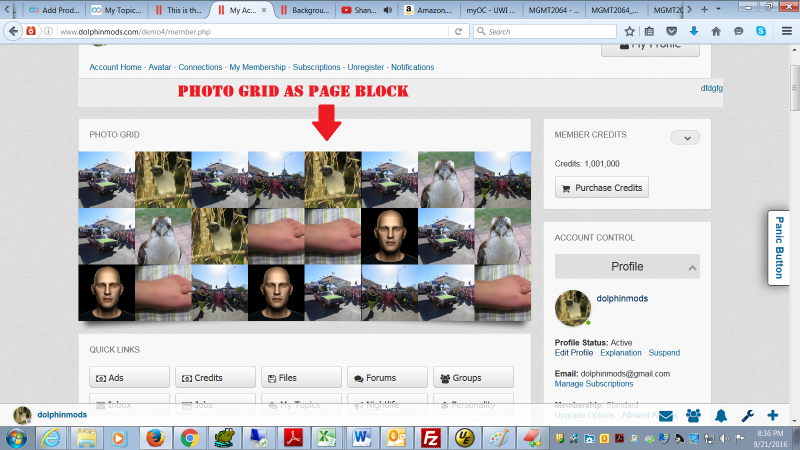
Task: Launch Firefox from the taskbar
Action: [155, 438]
